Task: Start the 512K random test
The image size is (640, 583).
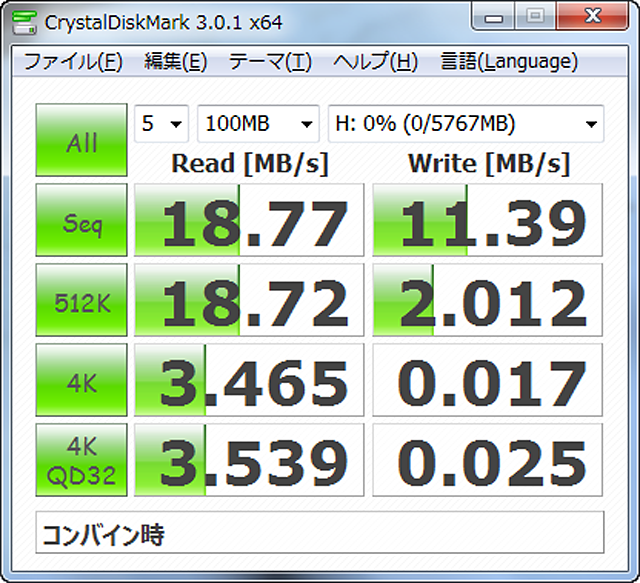Action: pos(81,301)
